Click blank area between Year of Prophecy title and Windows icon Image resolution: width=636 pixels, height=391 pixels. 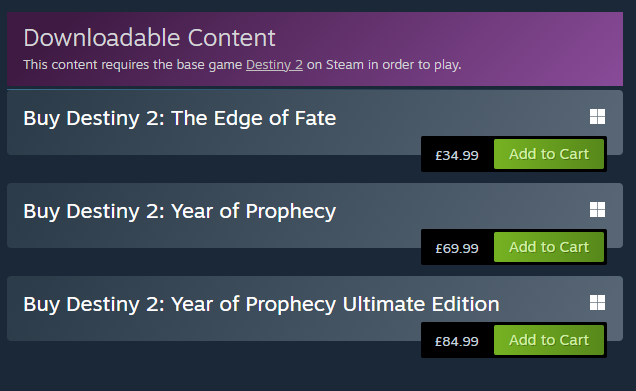pos(462,211)
